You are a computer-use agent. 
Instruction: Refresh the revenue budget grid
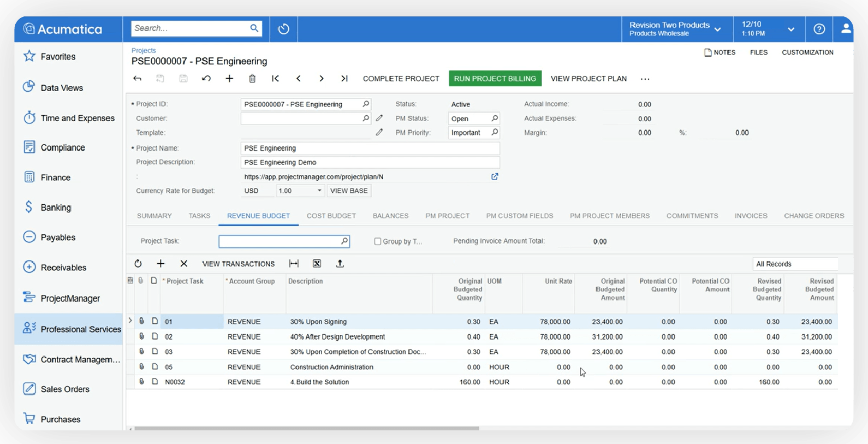pos(138,264)
